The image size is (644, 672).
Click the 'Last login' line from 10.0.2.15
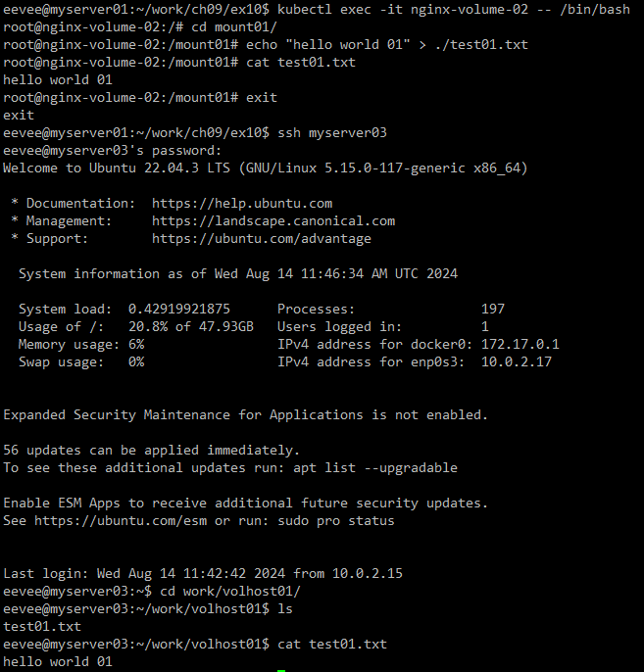click(x=203, y=573)
